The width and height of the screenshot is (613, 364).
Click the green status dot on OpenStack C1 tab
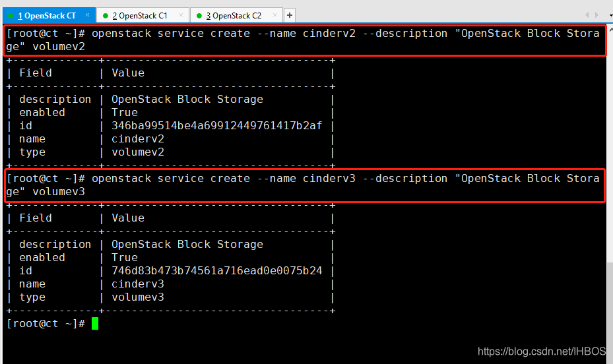click(105, 16)
